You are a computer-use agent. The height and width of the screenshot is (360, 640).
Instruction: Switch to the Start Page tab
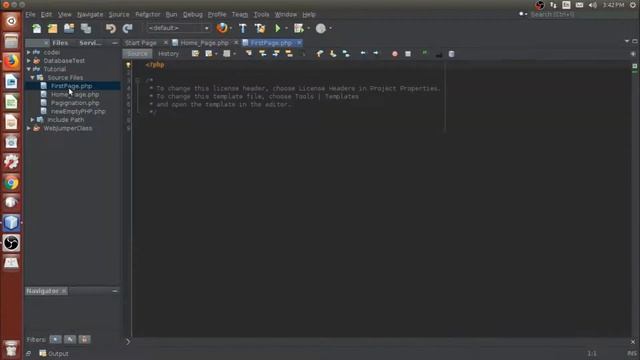pos(141,42)
